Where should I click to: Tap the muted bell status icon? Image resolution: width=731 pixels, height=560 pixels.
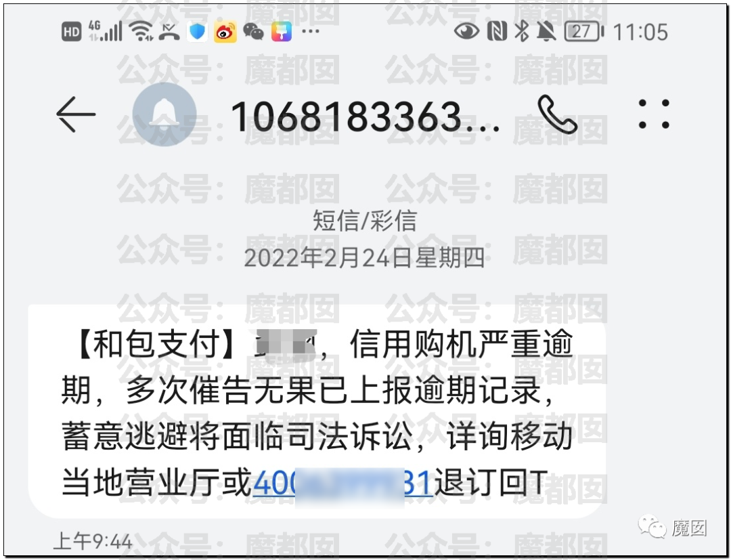coord(546,32)
